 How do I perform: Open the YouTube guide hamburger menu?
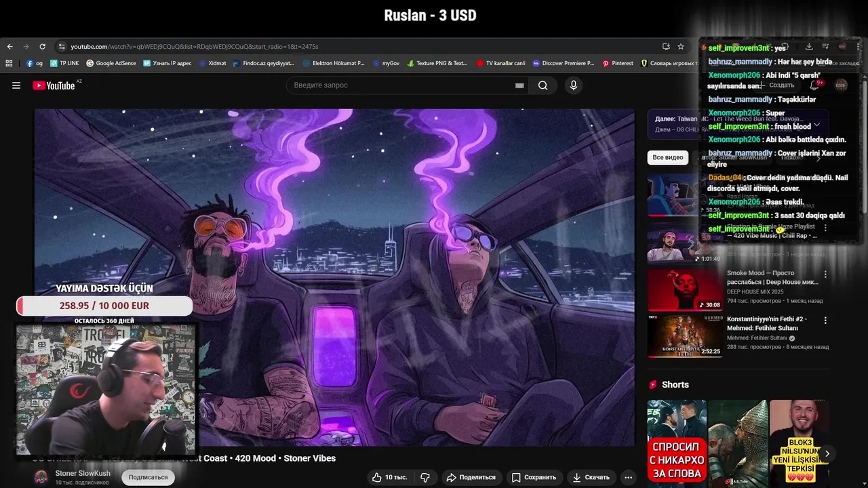(x=16, y=85)
